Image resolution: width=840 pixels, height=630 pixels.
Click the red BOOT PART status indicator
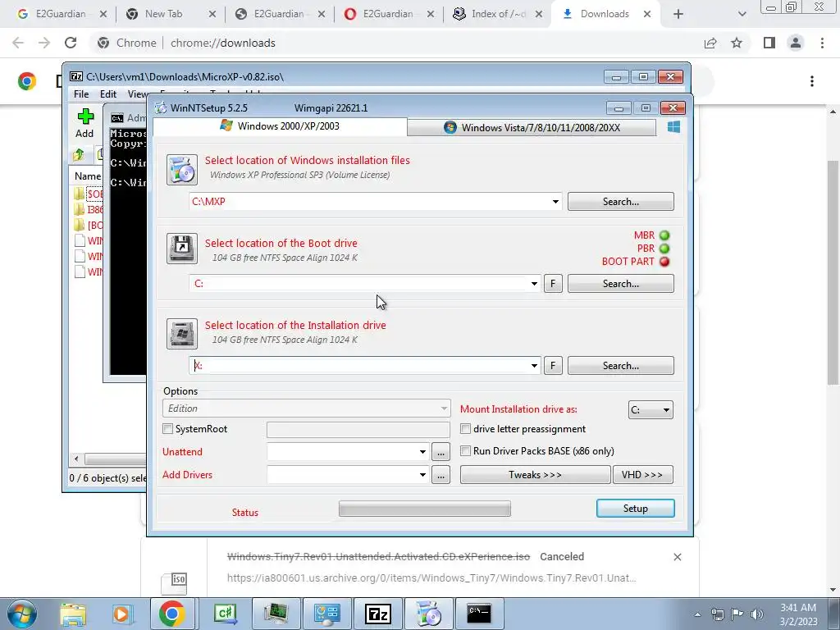[x=664, y=262]
